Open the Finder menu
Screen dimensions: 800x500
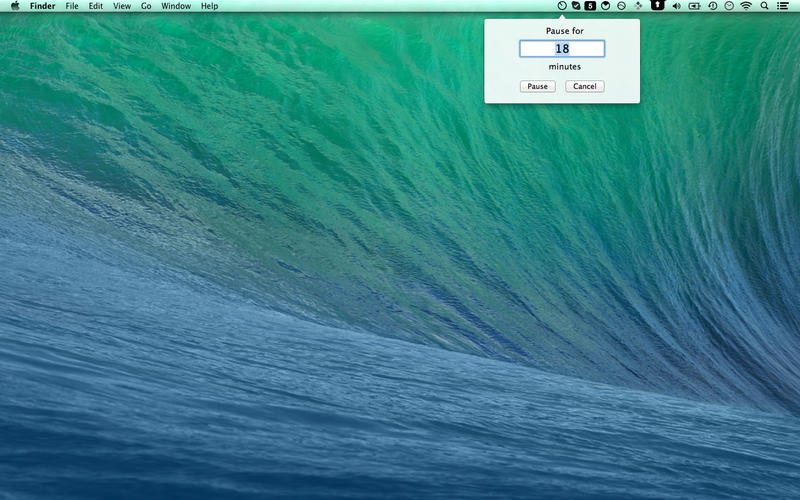pyautogui.click(x=42, y=6)
